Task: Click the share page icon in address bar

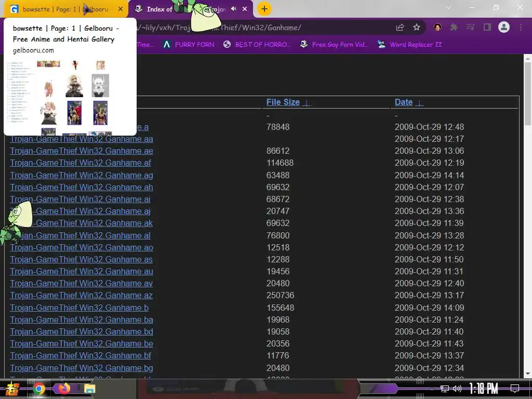Action: (x=400, y=28)
